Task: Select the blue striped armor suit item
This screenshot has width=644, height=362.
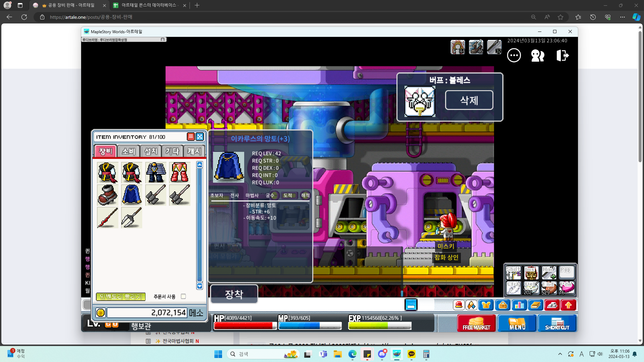Action: coord(156,172)
